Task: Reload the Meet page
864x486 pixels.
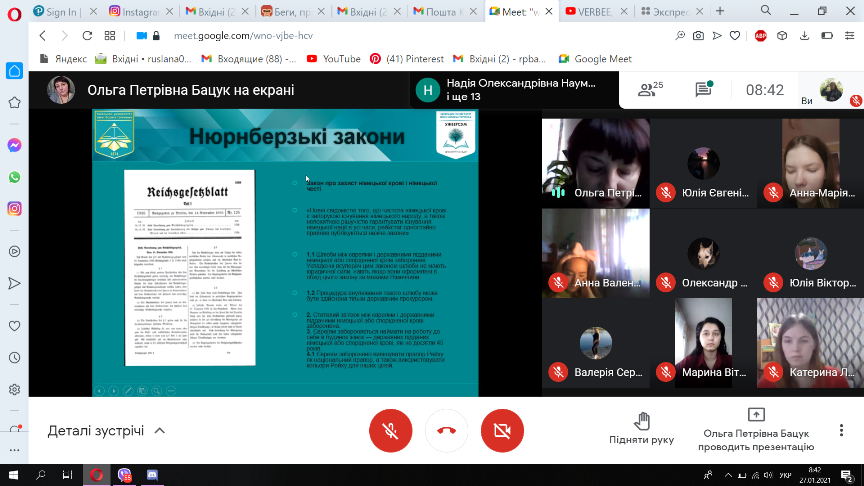Action: tap(87, 36)
